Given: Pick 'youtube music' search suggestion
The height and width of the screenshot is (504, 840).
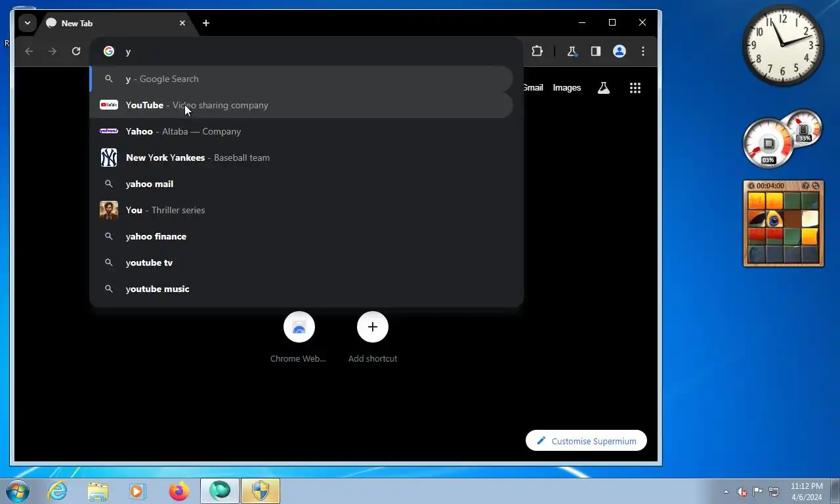Looking at the screenshot, I should [x=302, y=289].
